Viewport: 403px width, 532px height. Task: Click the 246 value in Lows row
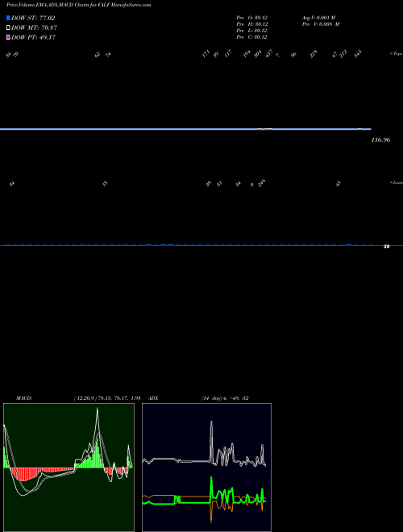[262, 183]
